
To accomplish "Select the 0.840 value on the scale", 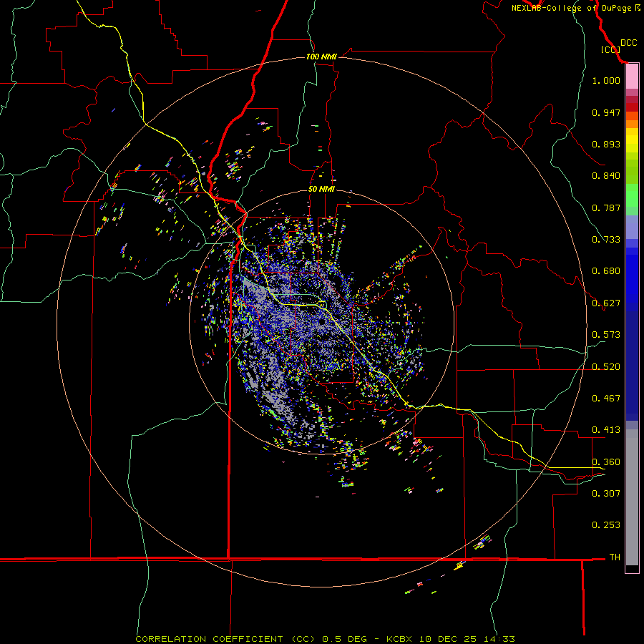I will pos(606,176).
